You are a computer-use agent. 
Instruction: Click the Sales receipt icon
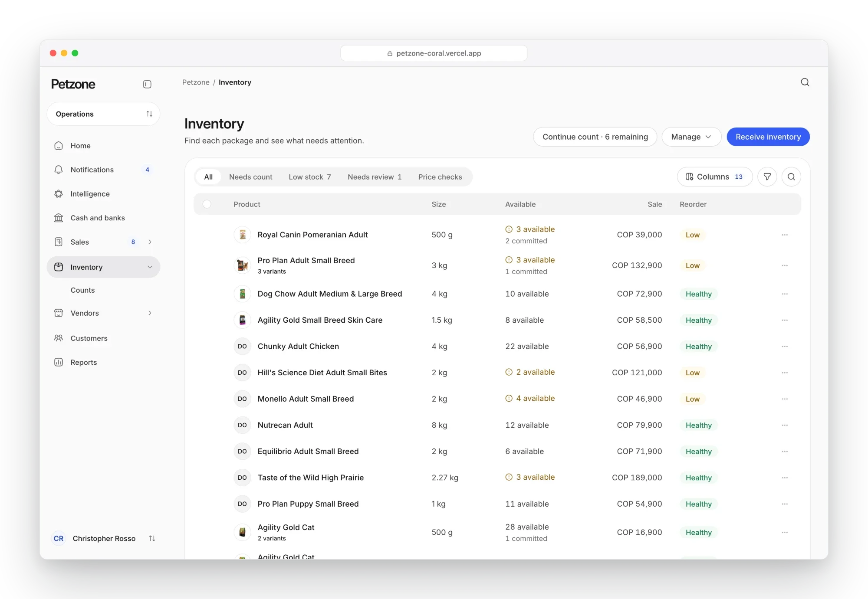(59, 242)
